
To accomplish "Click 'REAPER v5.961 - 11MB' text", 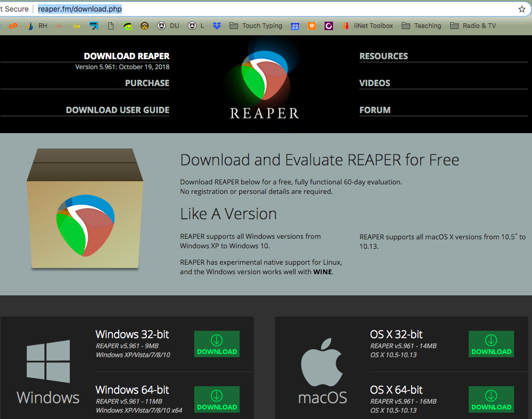I will pos(129,402).
